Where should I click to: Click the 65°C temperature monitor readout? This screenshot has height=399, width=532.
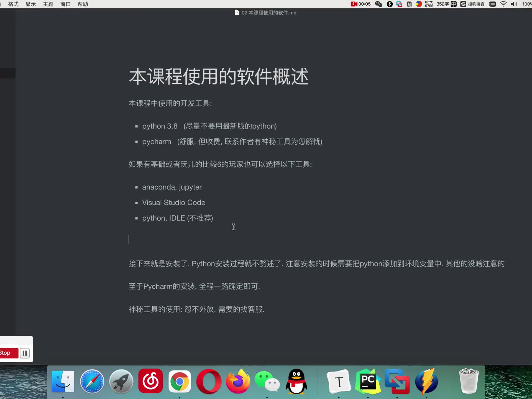(429, 4)
